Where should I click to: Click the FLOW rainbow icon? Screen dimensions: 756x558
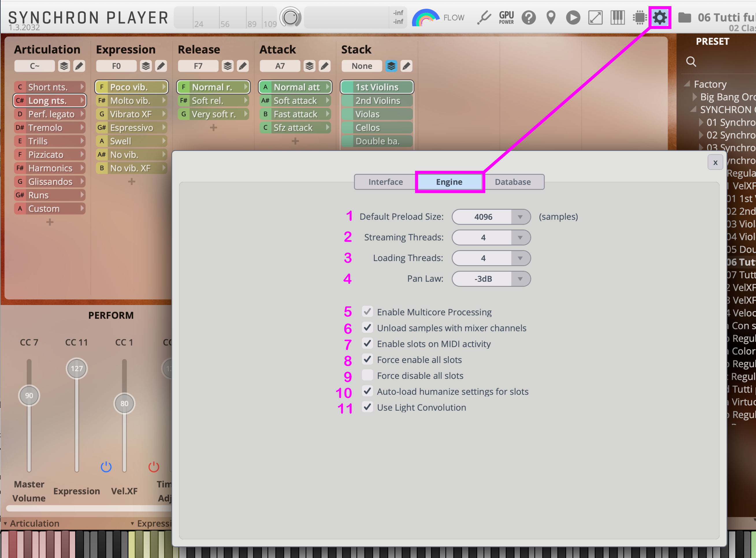[426, 18]
